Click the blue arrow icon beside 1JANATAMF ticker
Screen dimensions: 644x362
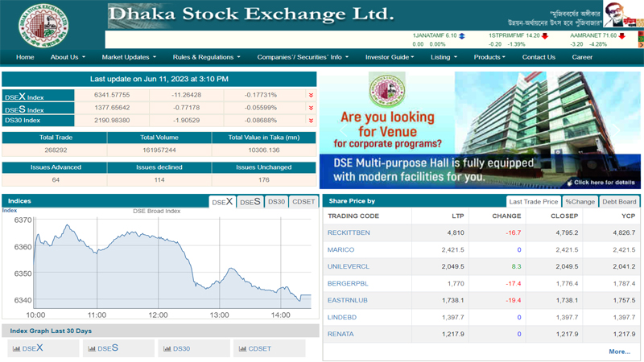(462, 36)
